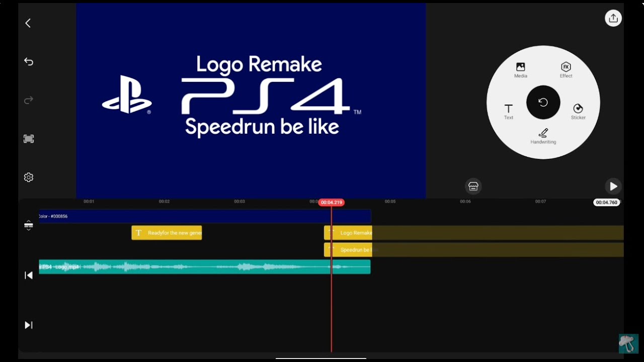Tap the mushroom avatar watermark thumbnail

click(x=628, y=343)
